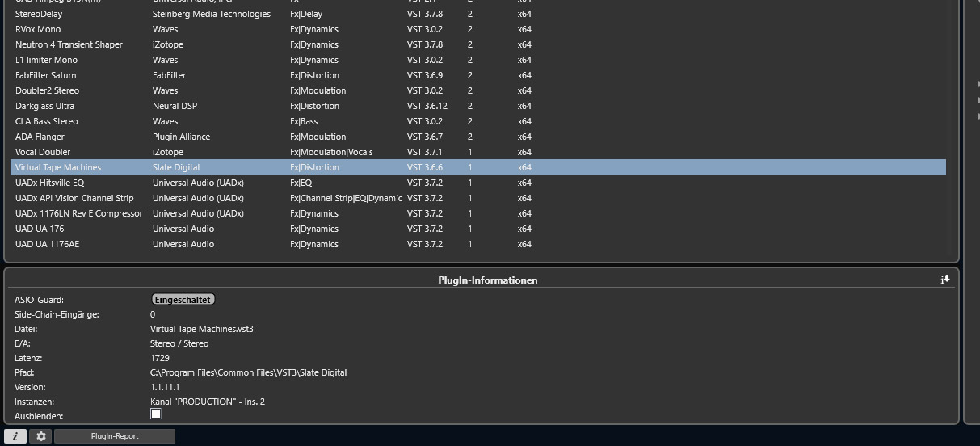Click the VST 3.6.9 version cell
Screen dimensions: 980x446
425,75
